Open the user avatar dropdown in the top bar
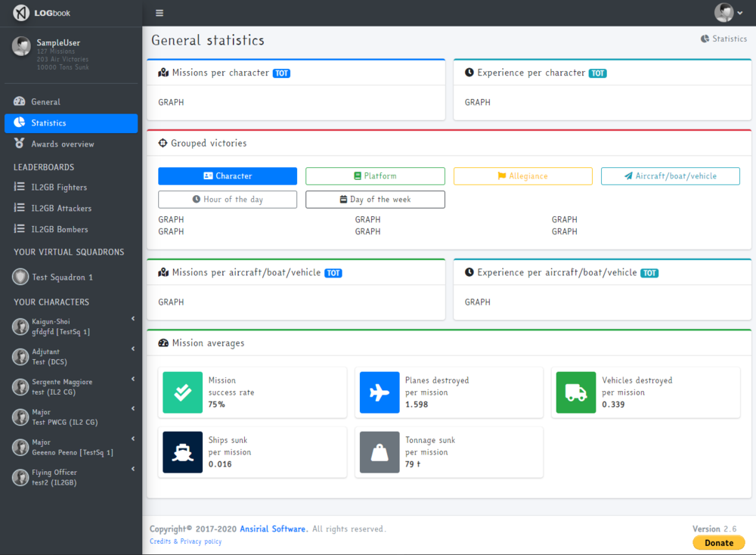This screenshot has height=555, width=756. [728, 13]
